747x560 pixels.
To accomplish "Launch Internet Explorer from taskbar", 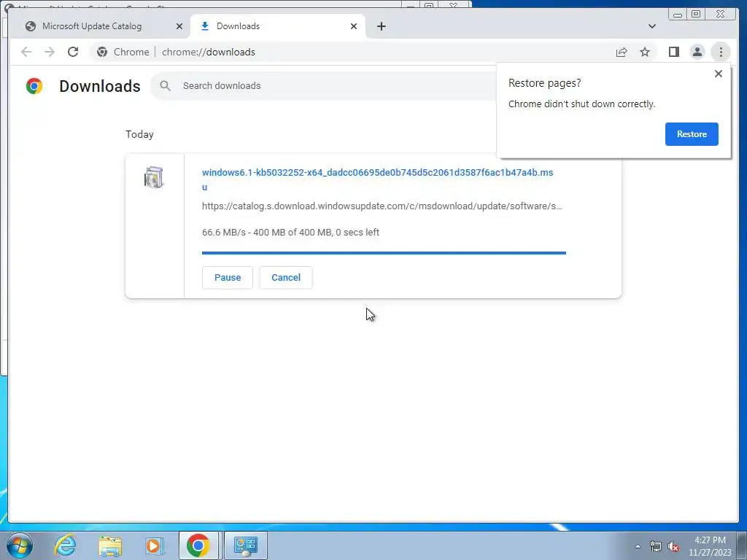I will pyautogui.click(x=65, y=545).
